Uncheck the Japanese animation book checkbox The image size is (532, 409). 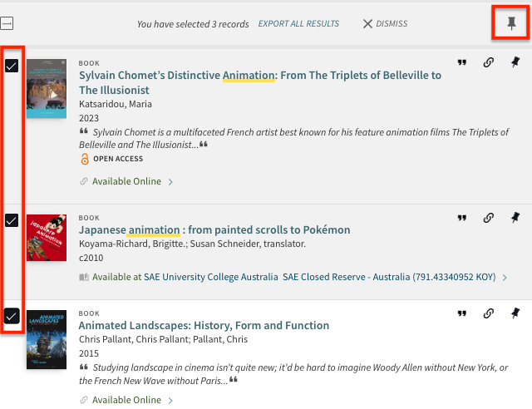(12, 220)
